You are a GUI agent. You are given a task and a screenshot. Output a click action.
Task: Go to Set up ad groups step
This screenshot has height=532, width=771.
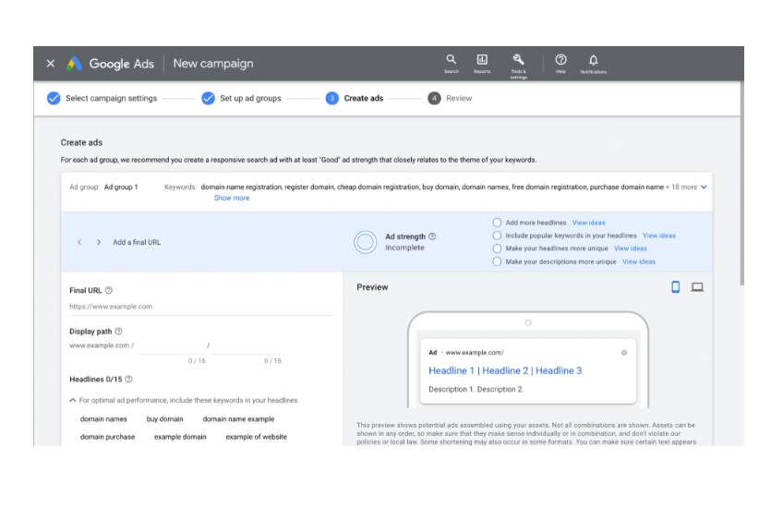click(x=241, y=98)
